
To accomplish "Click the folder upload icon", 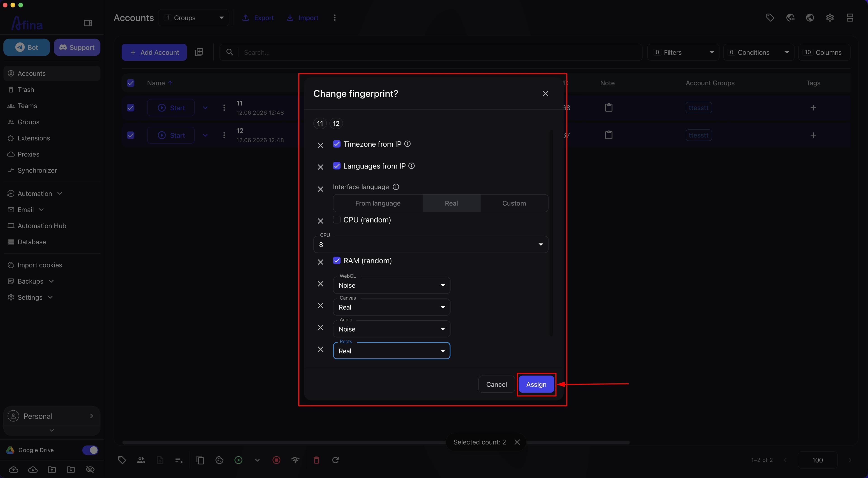I will [x=52, y=469].
